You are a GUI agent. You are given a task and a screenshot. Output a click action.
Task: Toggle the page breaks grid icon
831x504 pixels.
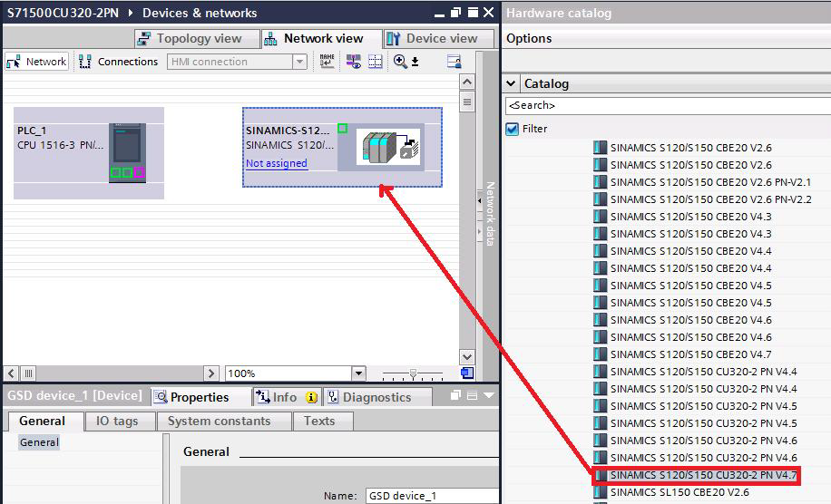point(376,62)
